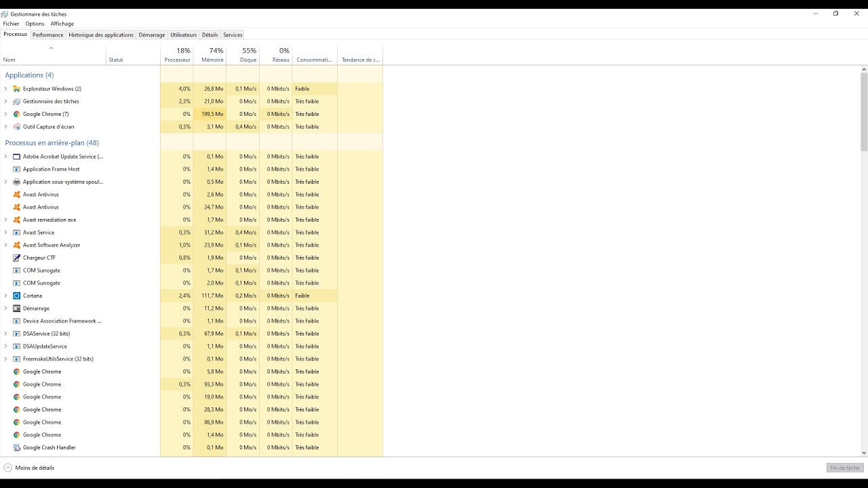
Task: Click the Gestionnaire des tâches process icon
Action: (17, 102)
